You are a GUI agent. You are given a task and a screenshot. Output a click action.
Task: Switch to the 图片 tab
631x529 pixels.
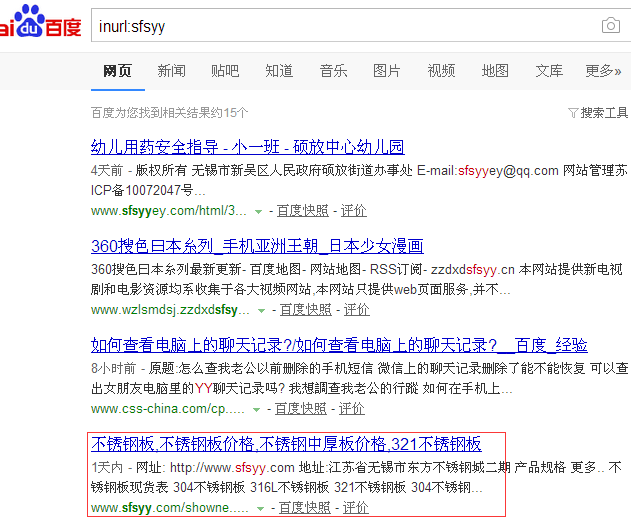coord(387,71)
